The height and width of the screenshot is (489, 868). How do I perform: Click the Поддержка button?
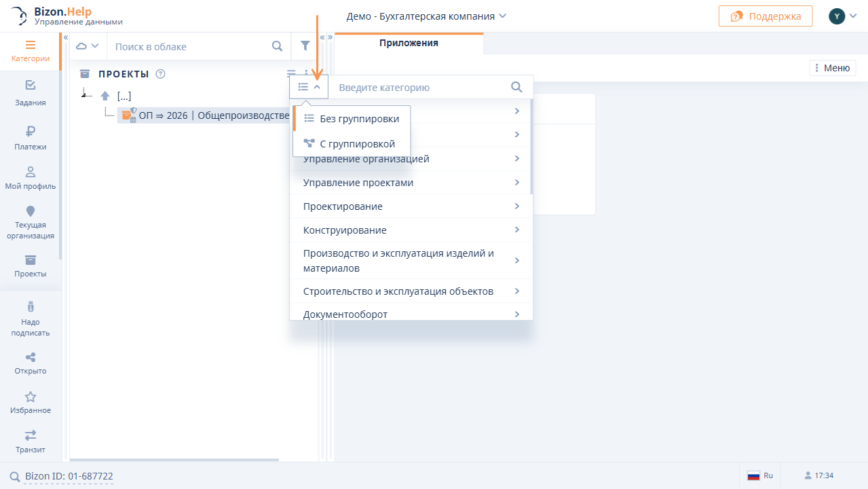tap(765, 16)
